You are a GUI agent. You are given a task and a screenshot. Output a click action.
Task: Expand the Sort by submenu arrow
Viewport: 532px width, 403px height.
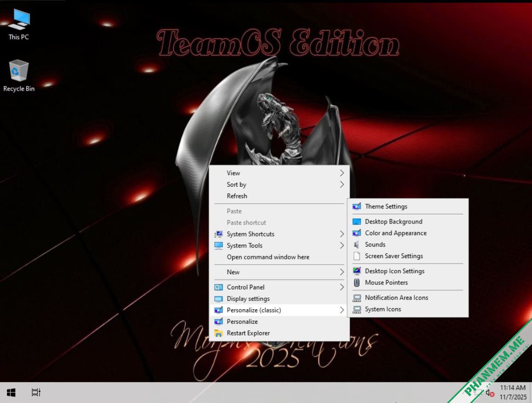coord(342,184)
